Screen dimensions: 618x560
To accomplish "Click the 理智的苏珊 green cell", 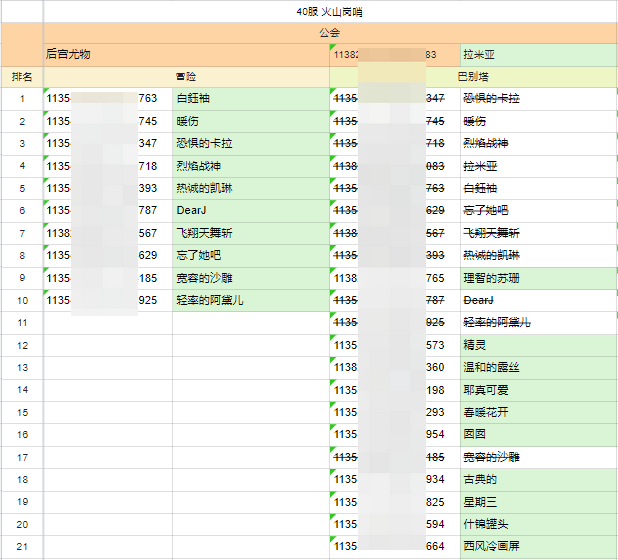I will point(538,278).
